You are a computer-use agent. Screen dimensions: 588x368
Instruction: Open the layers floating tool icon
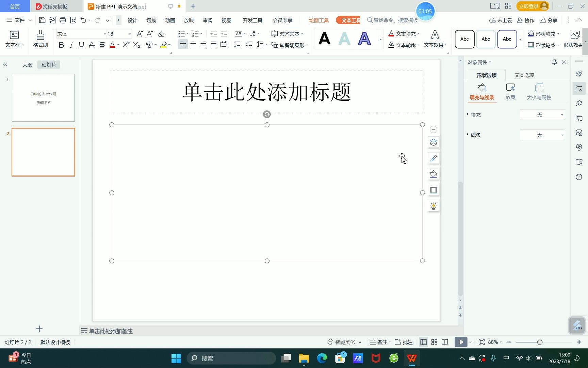point(433,142)
